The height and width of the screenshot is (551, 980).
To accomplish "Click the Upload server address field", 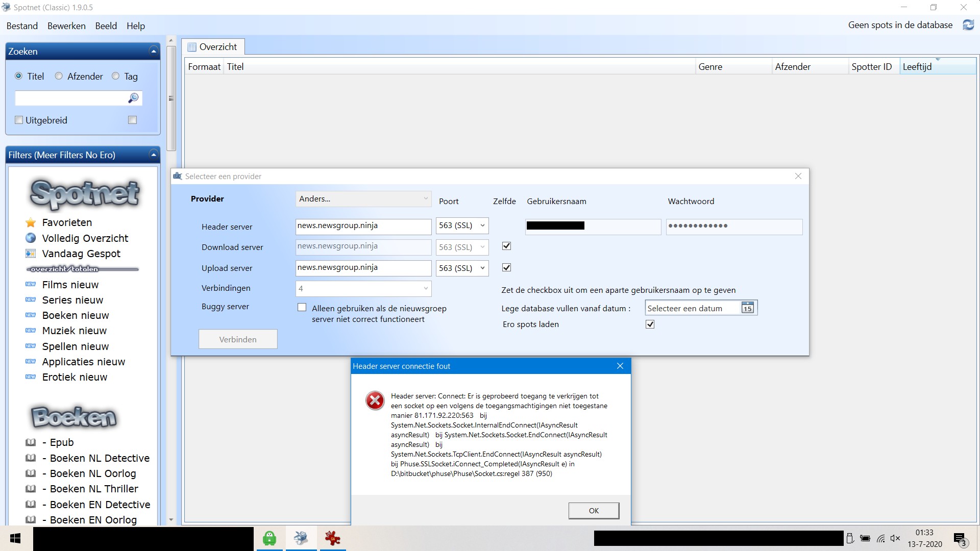I will (363, 268).
